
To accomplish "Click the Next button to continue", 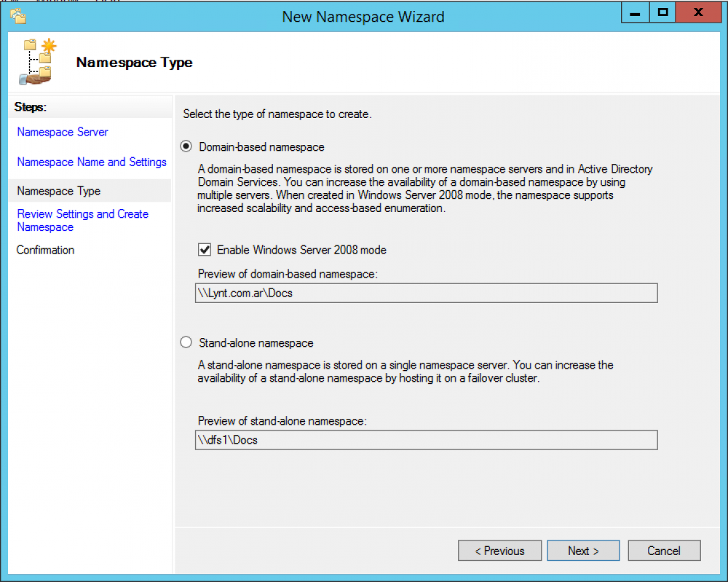I will coord(583,551).
